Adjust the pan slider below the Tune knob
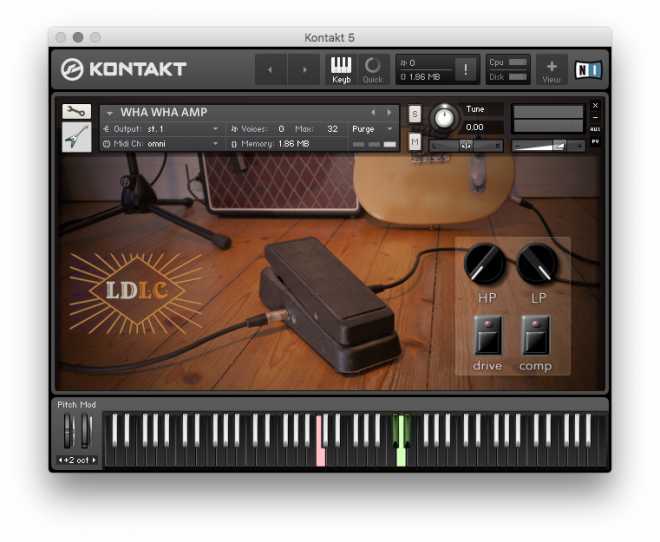This screenshot has width=660, height=542. coord(466,146)
